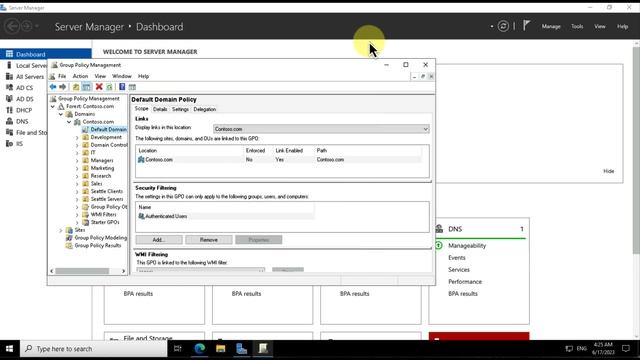Open the notifications flag in Server Manager
The height and width of the screenshot is (360, 640).
click(x=526, y=26)
